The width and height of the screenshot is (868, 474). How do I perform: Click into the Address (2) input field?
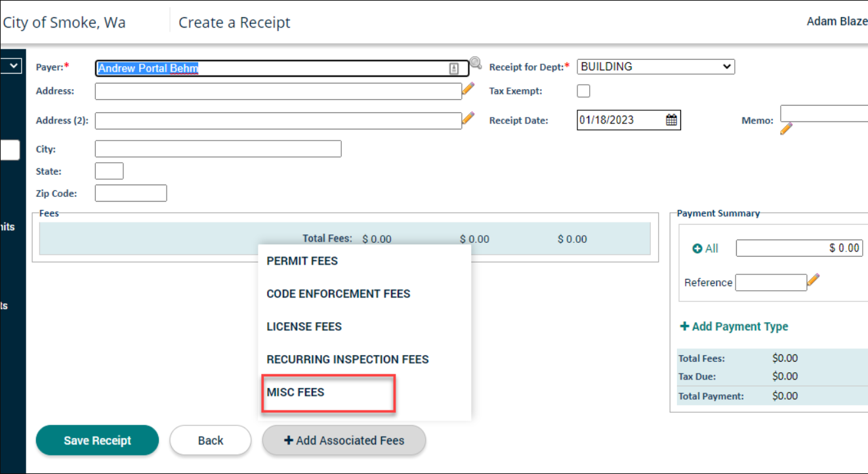pos(278,121)
